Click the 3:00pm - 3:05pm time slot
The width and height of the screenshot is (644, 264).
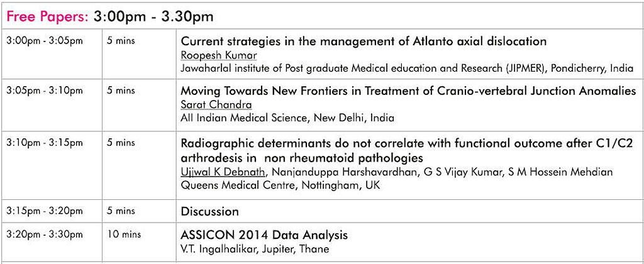pos(45,41)
